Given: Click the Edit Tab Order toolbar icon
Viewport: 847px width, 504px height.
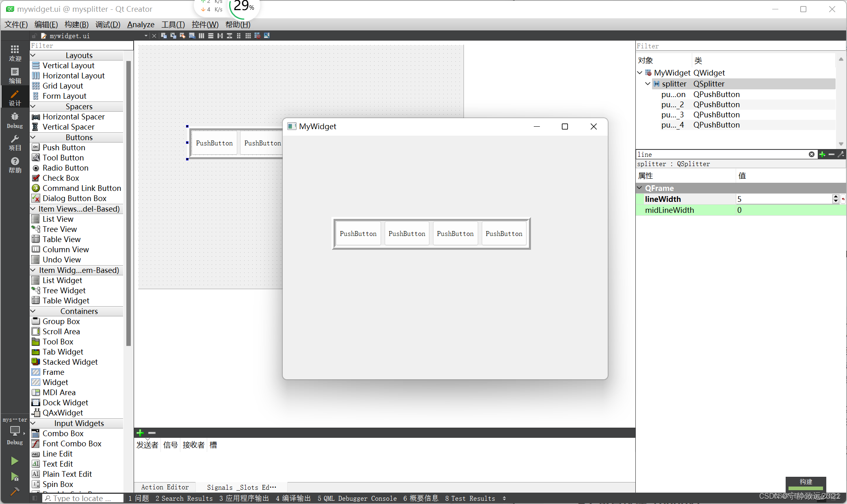Looking at the screenshot, I should click(192, 36).
